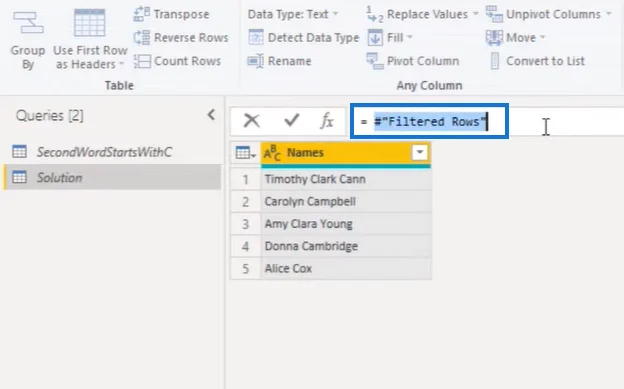This screenshot has height=389, width=624.
Task: Click the Timothy Clark Cann cell
Action: click(x=345, y=179)
